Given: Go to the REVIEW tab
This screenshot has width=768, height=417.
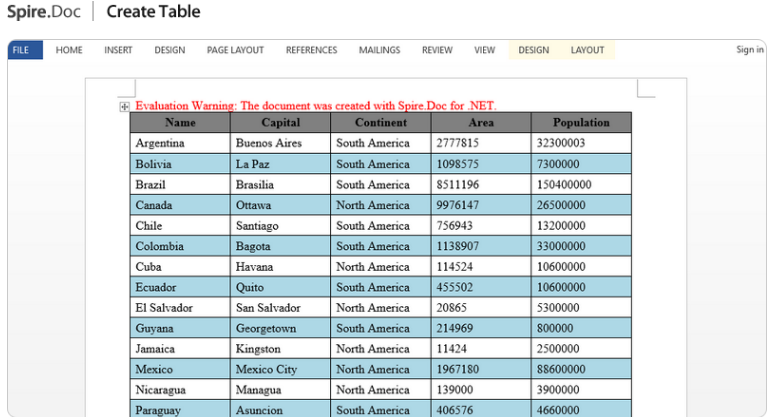Looking at the screenshot, I should [437, 50].
